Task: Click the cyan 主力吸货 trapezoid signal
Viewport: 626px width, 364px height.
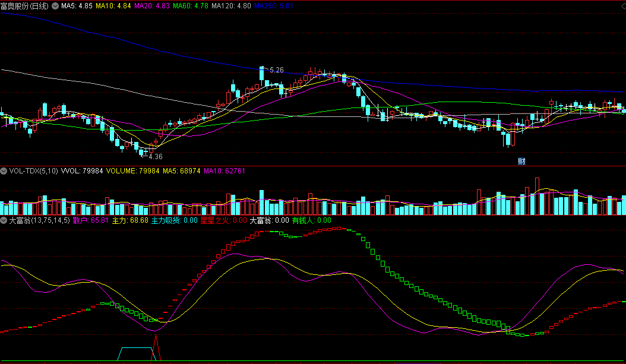Action: coord(137,354)
